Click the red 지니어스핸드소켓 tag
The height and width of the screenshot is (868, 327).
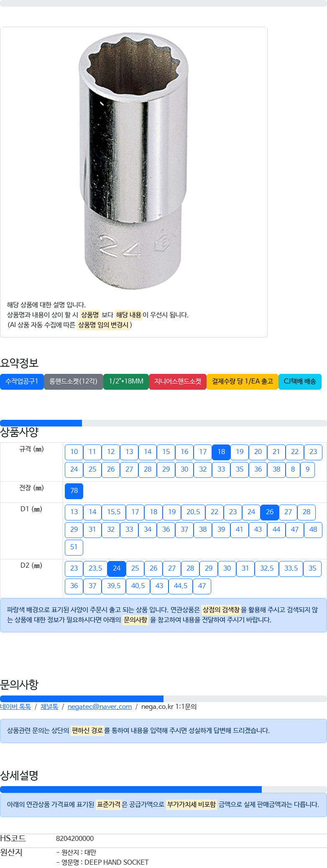click(x=178, y=381)
